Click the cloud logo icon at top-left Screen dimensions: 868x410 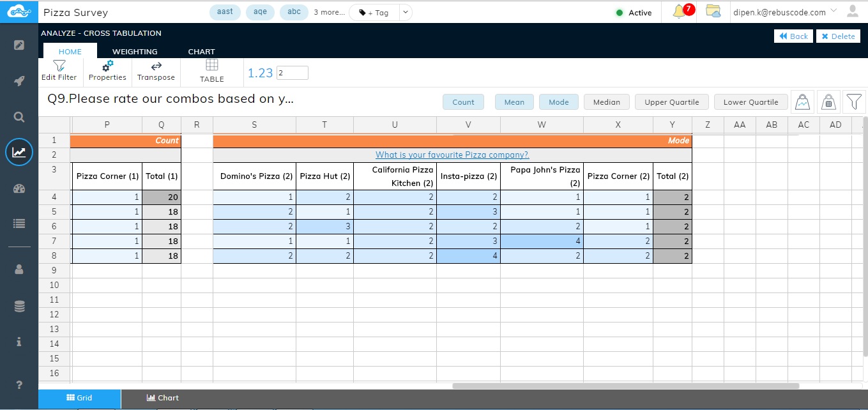pos(19,11)
